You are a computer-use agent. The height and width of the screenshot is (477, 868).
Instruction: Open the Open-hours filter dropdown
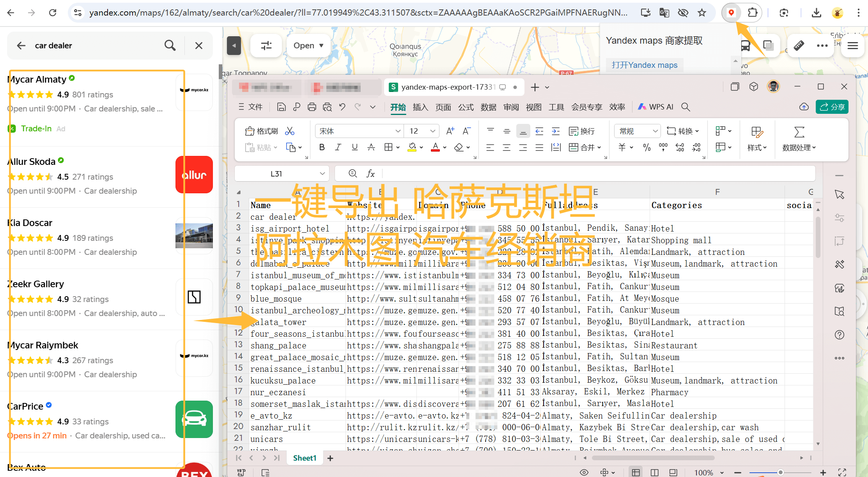[x=308, y=46]
